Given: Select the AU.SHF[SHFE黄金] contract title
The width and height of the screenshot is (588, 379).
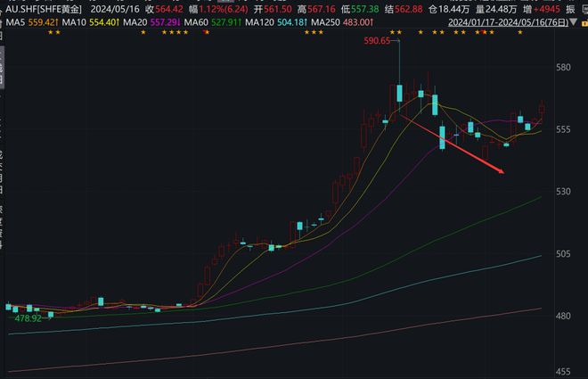Looking at the screenshot, I should pyautogui.click(x=44, y=9).
